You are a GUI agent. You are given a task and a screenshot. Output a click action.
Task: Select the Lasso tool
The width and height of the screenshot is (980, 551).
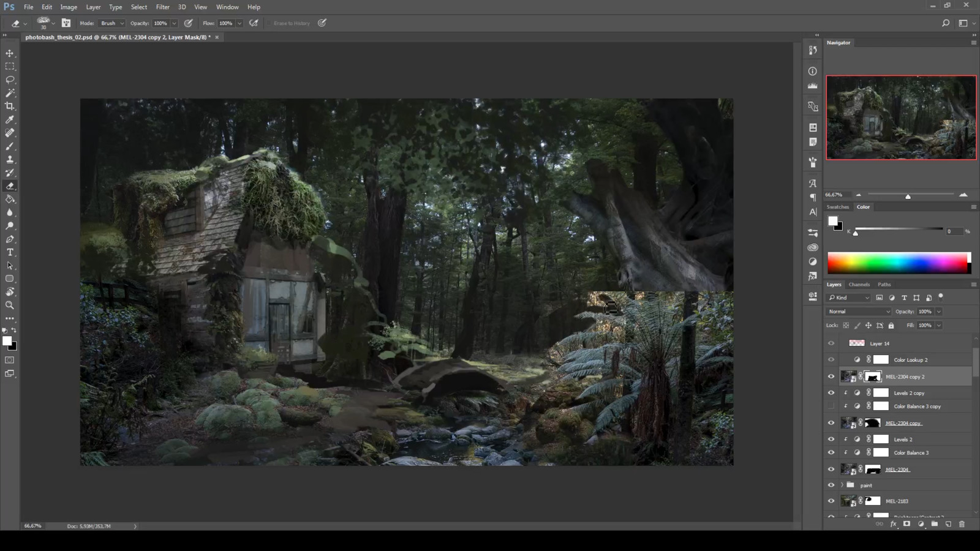click(x=10, y=80)
